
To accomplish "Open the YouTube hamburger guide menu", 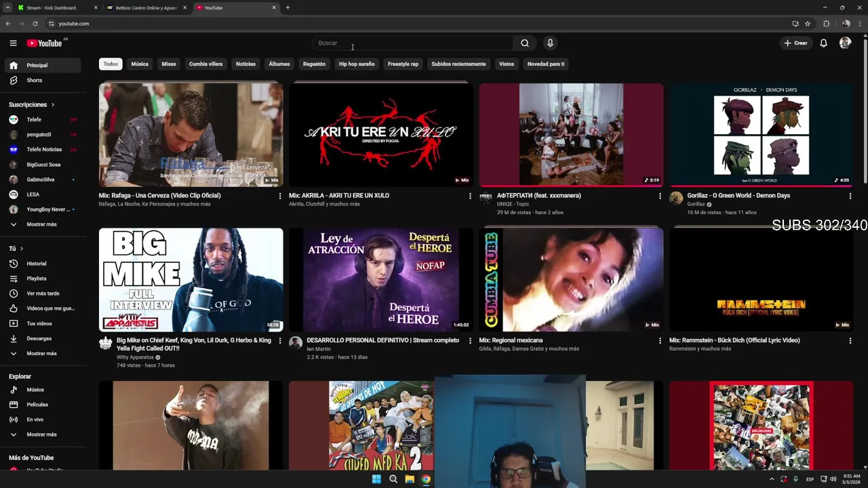I will [13, 43].
